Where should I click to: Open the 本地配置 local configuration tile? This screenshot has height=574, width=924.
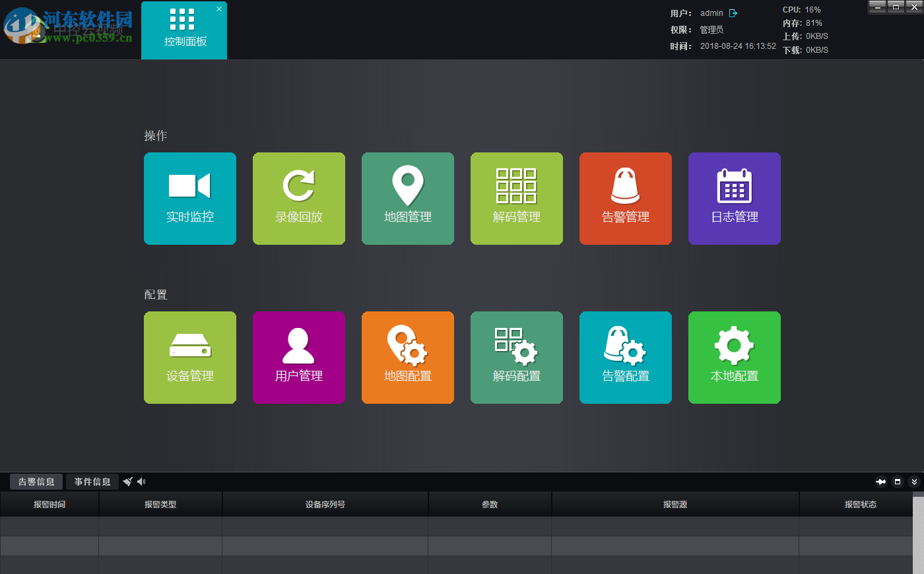pyautogui.click(x=735, y=358)
